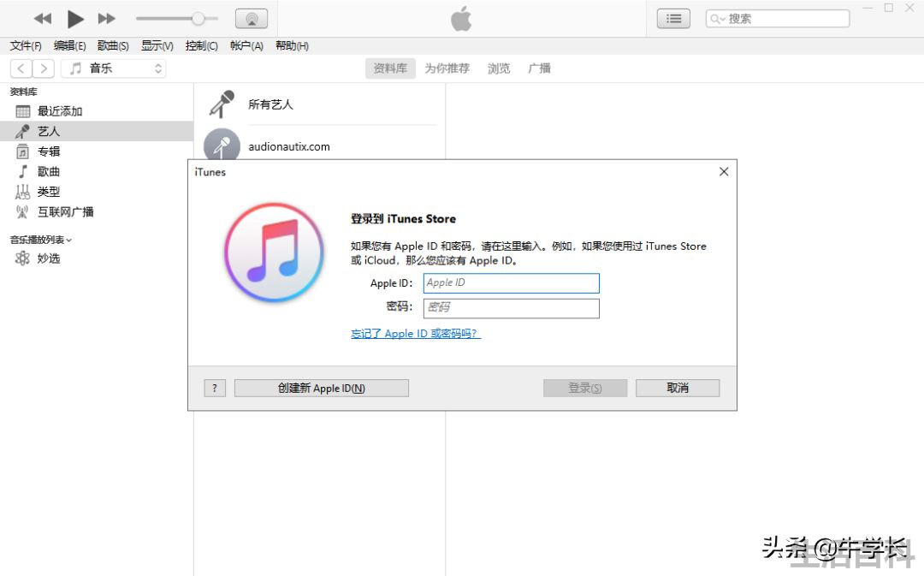Screen dimensions: 924x576
Task: Adjust the volume slider knob
Action: pos(198,19)
